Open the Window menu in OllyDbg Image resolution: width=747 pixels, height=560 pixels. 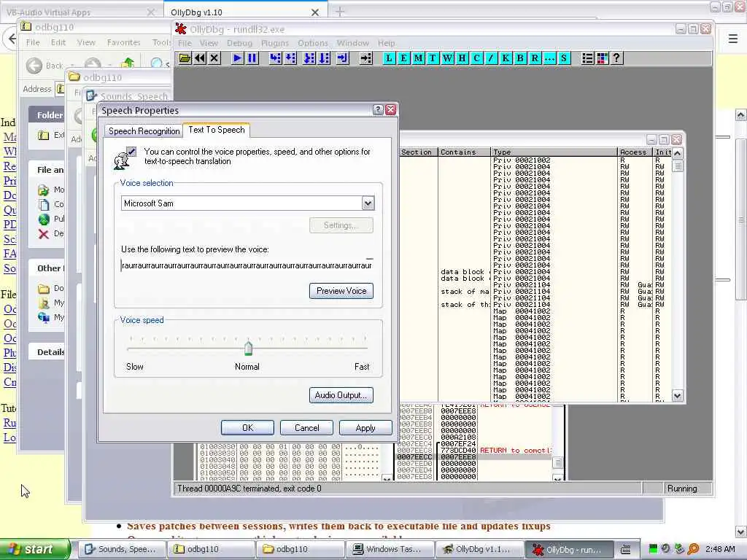point(352,43)
